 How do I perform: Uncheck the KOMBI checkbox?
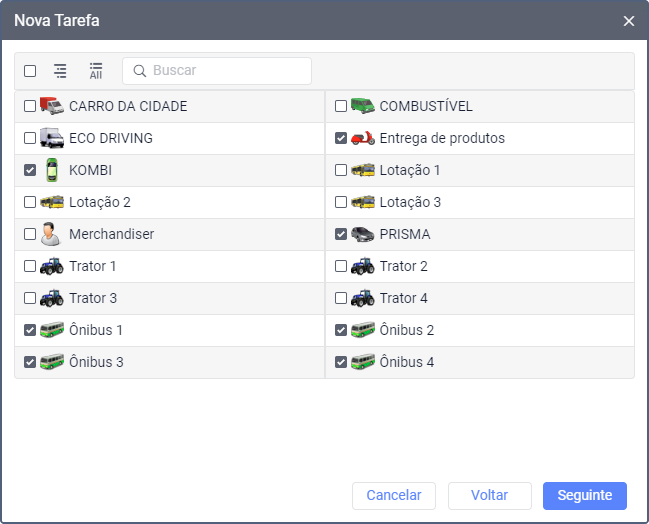30,170
